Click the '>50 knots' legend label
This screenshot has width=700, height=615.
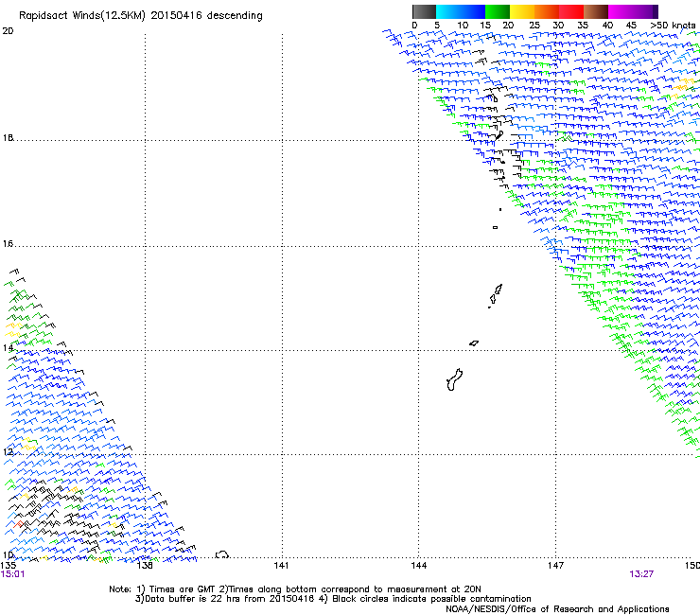pos(673,26)
